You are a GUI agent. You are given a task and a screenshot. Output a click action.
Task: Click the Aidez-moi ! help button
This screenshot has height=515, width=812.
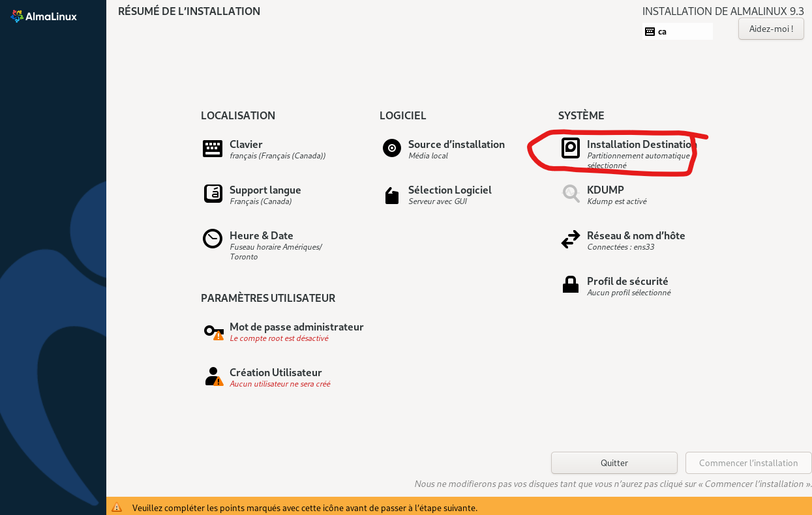(x=771, y=29)
